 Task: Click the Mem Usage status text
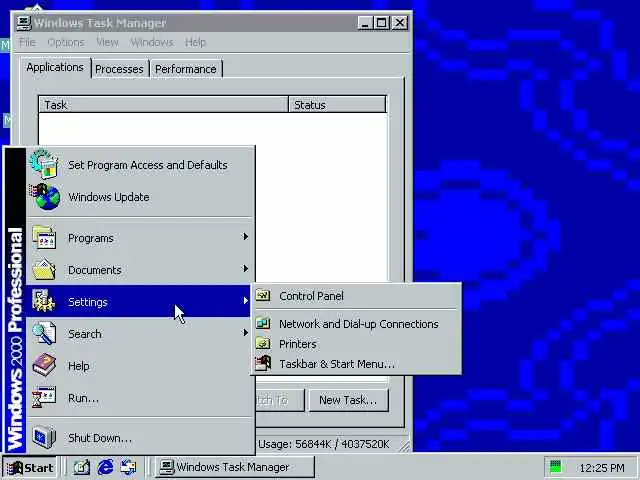tap(324, 444)
